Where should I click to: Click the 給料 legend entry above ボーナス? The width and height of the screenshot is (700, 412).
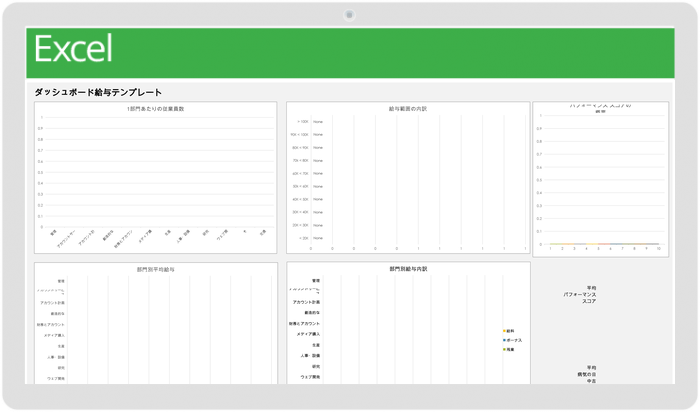[508, 331]
